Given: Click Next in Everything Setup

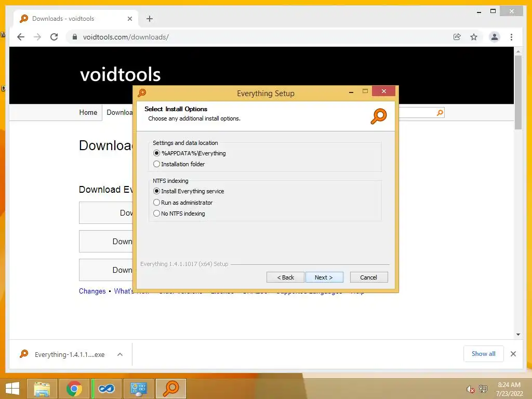Looking at the screenshot, I should [x=324, y=277].
